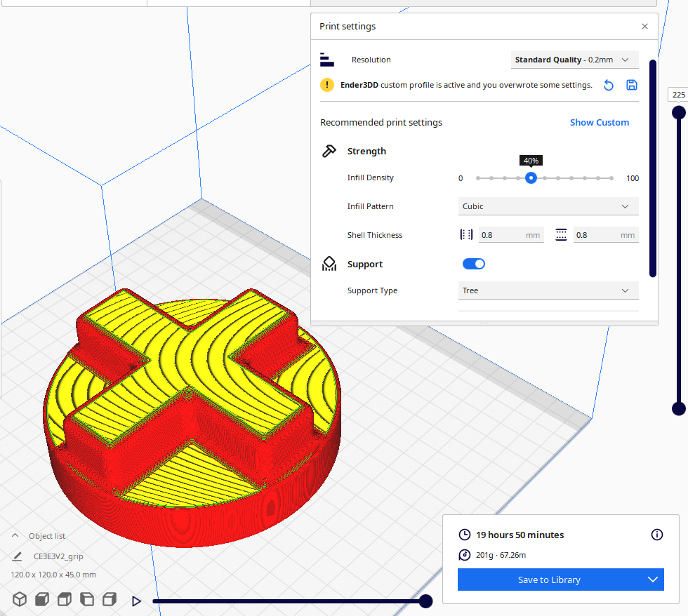Click the wall Shell Thickness input field
688x616 pixels.
tap(510, 234)
